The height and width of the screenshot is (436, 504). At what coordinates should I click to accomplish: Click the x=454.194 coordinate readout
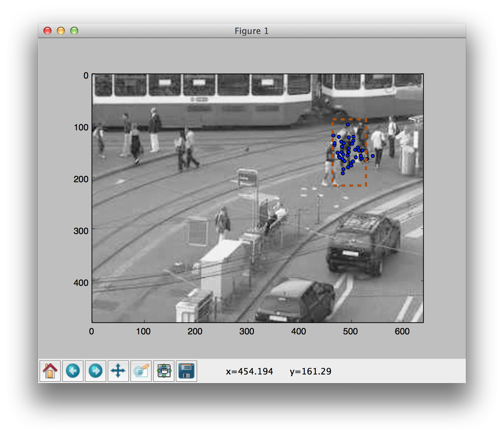click(249, 371)
